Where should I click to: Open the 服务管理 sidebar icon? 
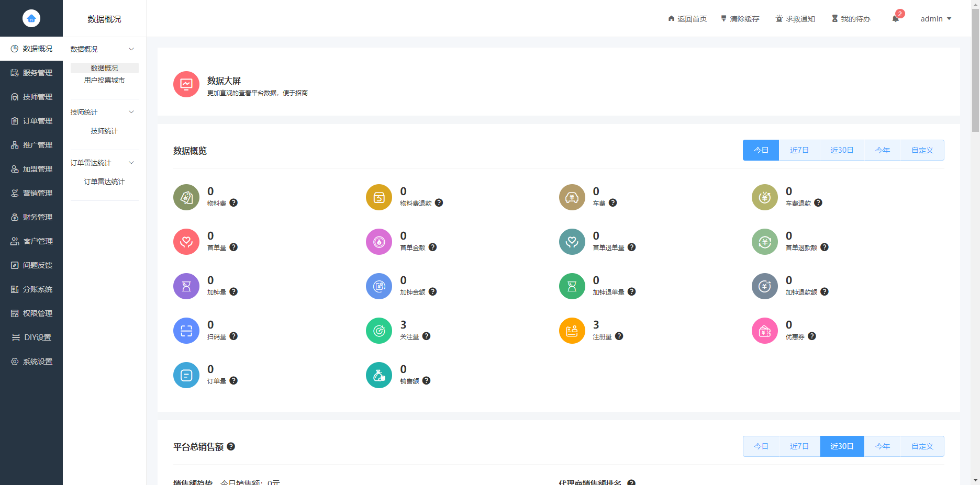click(x=14, y=73)
